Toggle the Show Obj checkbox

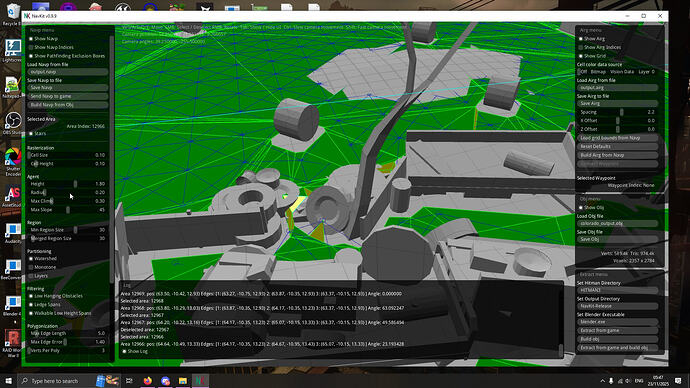(x=581, y=208)
